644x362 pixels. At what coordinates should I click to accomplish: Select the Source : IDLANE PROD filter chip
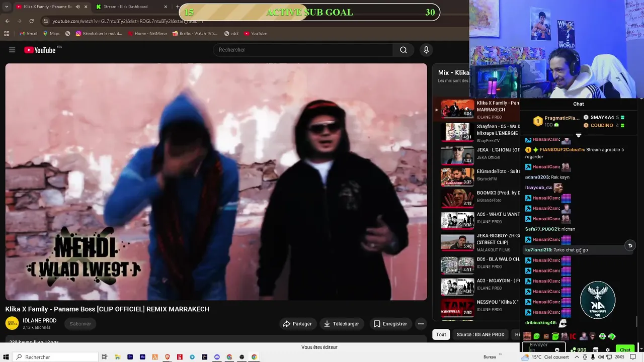point(480,334)
